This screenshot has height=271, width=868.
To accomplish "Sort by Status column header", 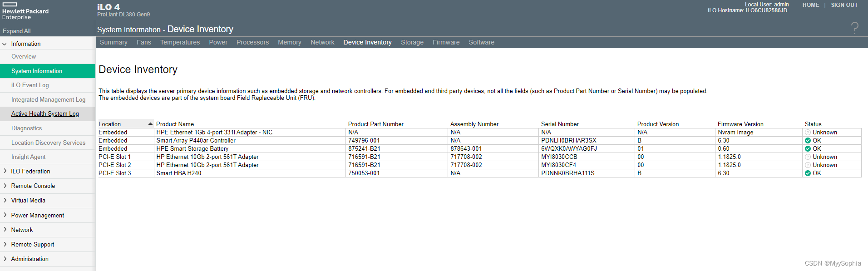I will pyautogui.click(x=813, y=124).
